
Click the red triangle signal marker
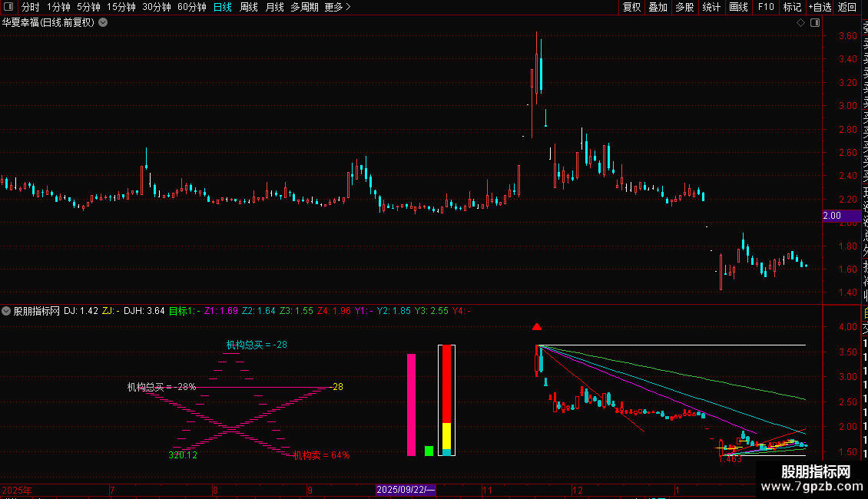pos(538,327)
